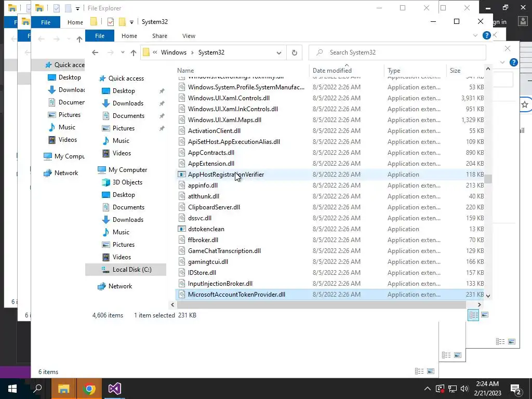Click the appinfo.dll file icon
532x399 pixels.
(182, 185)
